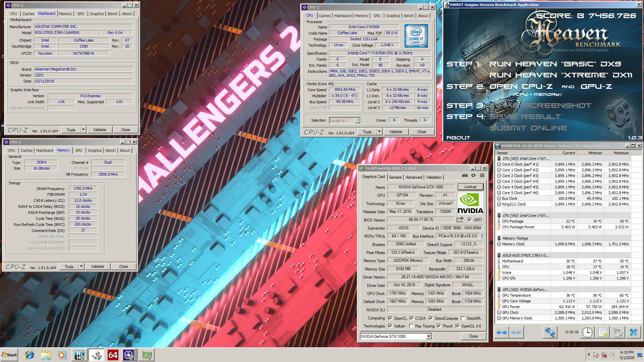Select the GPU Temperature row in HWiNFO
The width and height of the screenshot is (644, 362).
coord(563,295)
